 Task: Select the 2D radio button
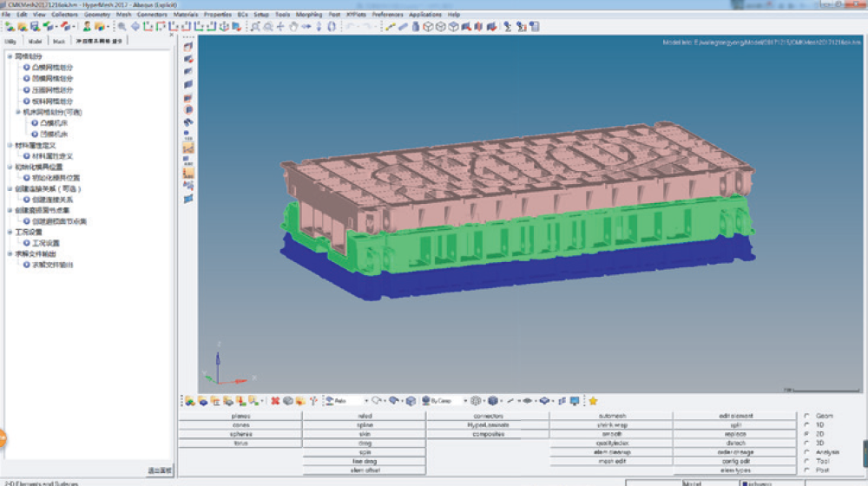807,433
